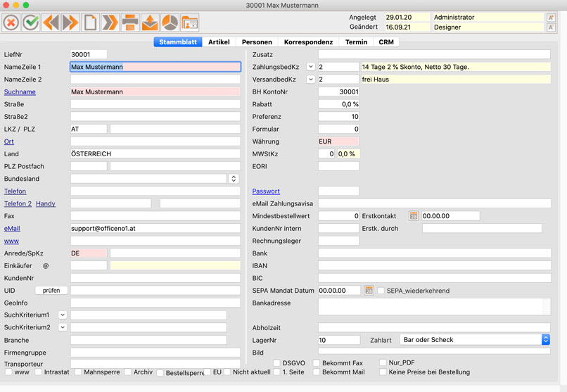Expand the ZahlungsbedKz dropdown arrow
Viewport: 567px width, 392px height.
coord(311,67)
